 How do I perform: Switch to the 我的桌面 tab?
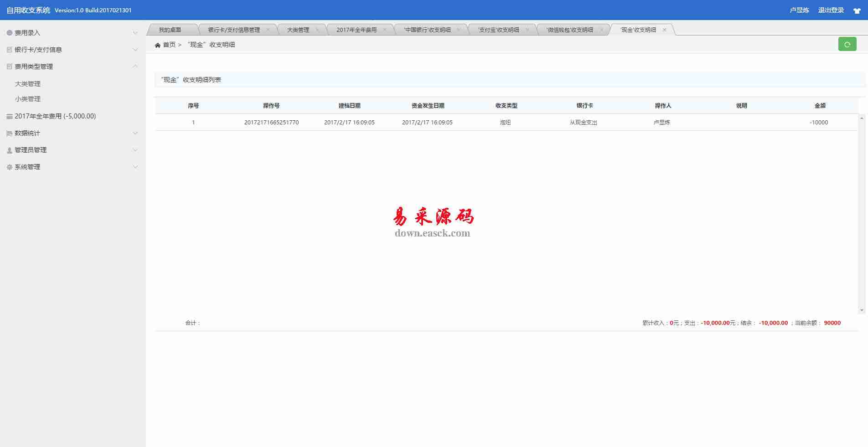[170, 30]
